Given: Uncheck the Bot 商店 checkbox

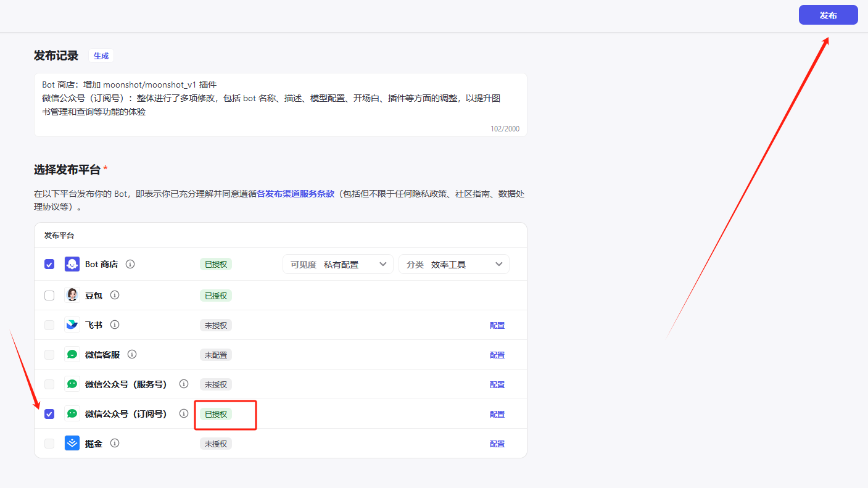Looking at the screenshot, I should (49, 264).
